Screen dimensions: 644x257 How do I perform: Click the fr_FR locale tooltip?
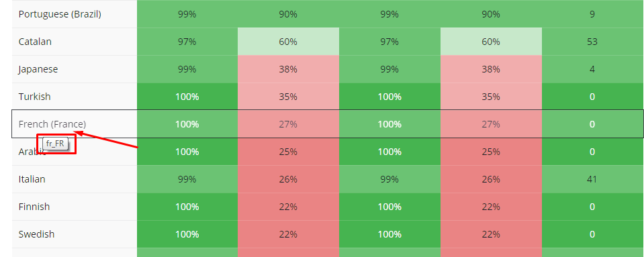click(55, 144)
